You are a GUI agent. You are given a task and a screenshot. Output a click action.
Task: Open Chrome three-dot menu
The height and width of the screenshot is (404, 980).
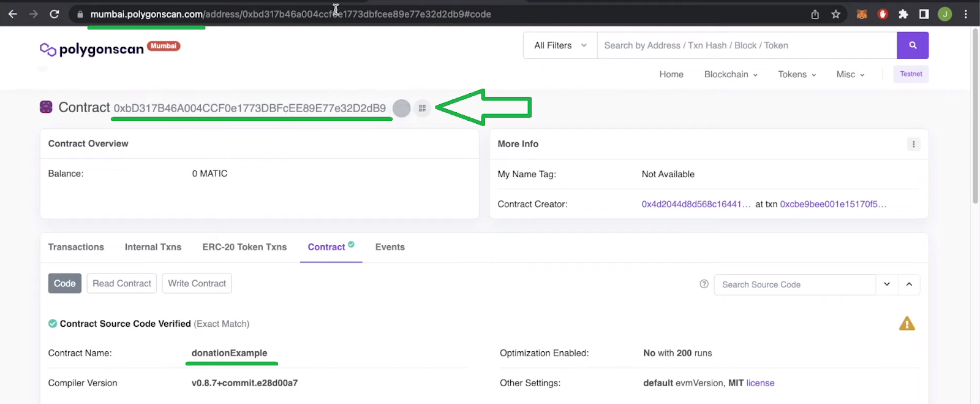pos(966,13)
